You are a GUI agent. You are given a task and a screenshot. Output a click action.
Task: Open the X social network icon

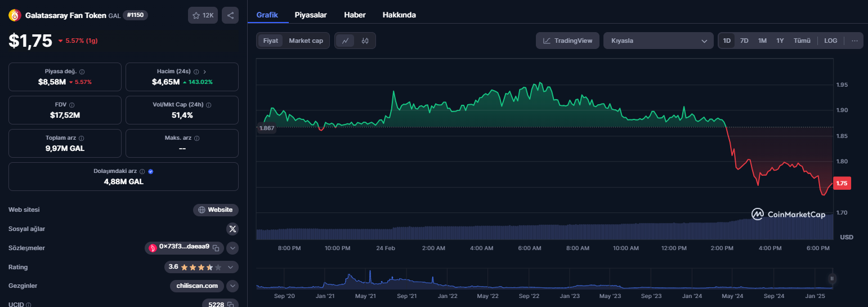232,229
